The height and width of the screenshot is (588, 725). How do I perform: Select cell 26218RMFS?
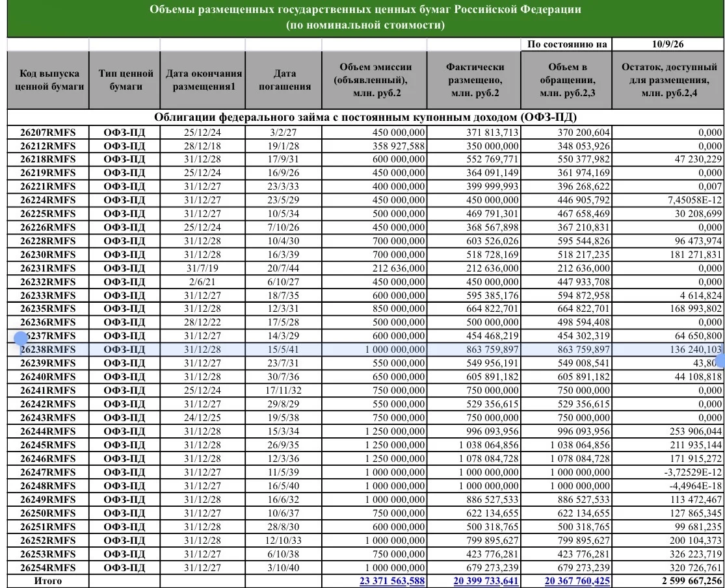(48, 159)
